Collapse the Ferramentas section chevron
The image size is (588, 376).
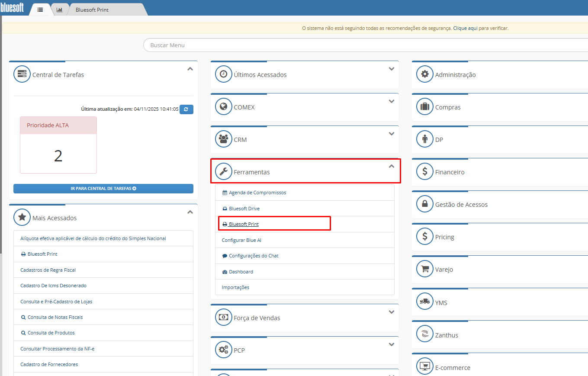coord(391,166)
